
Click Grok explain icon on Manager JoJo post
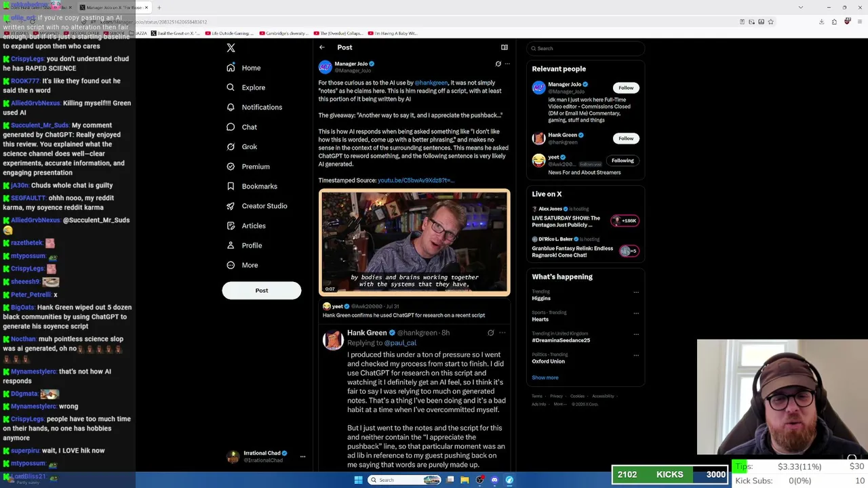[x=498, y=64]
